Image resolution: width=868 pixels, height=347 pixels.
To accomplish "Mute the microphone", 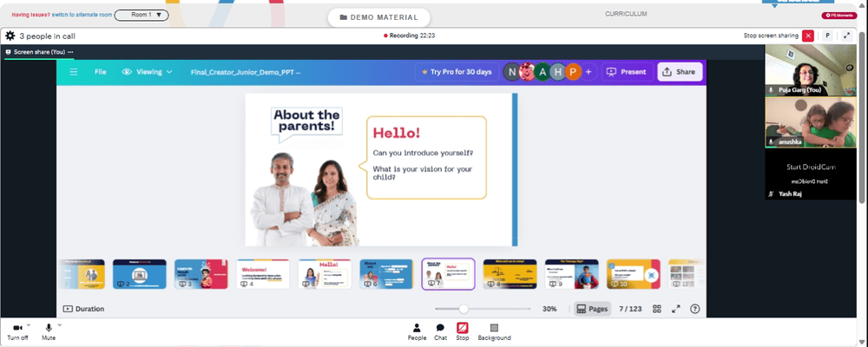I will pos(49,331).
